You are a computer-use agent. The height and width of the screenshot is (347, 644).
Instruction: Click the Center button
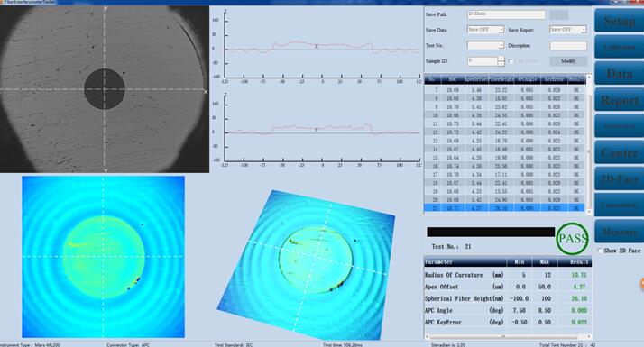point(620,152)
